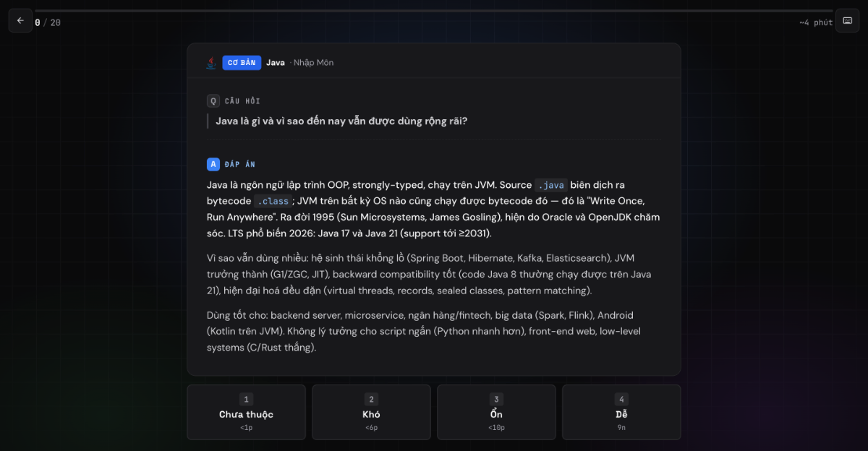
Task: Rate card as Khó
Action: point(371,412)
